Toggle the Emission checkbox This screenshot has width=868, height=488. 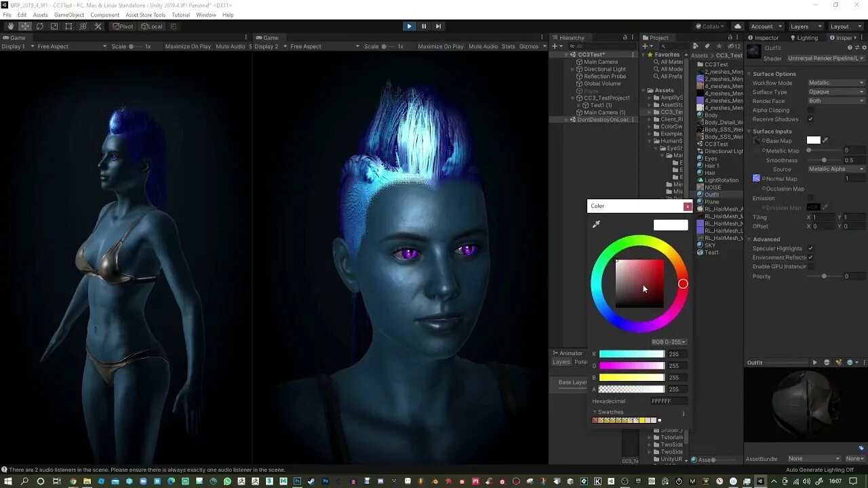point(810,198)
